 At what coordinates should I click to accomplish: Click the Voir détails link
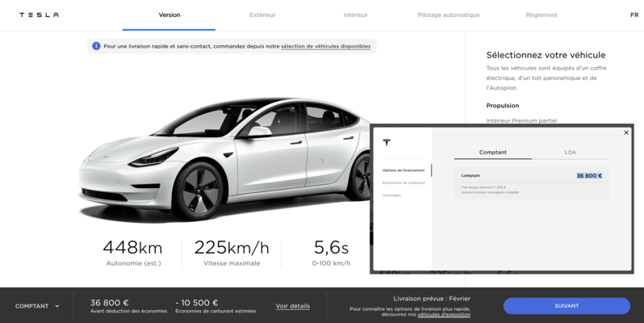pyautogui.click(x=293, y=306)
